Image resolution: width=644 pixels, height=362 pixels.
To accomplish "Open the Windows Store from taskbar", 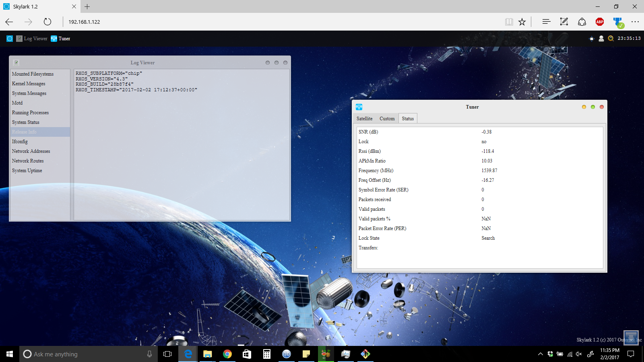I will (x=247, y=354).
